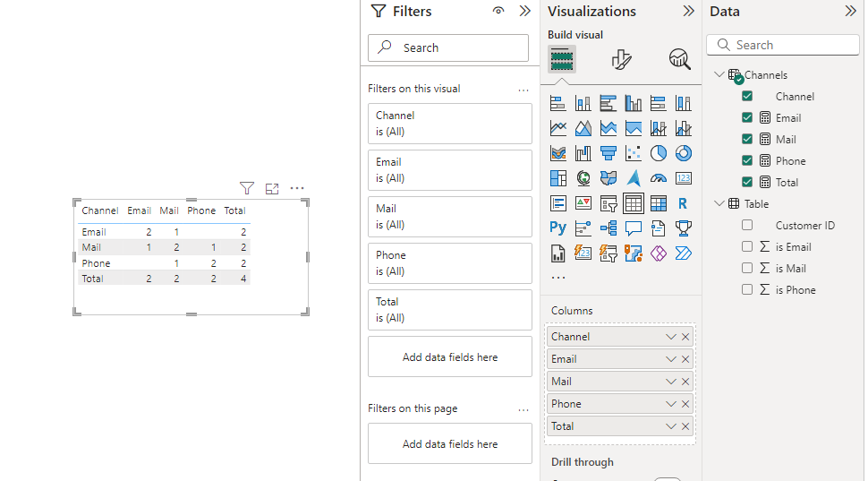Expand the Channel is (All) filter card
Viewport: 868px width, 481px height.
449,124
